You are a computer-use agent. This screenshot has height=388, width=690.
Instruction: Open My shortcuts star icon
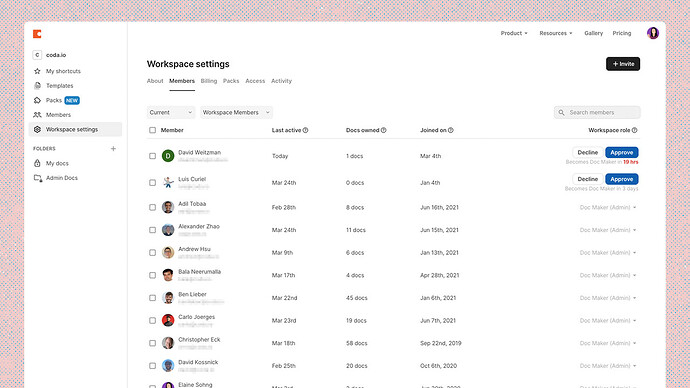(x=37, y=71)
